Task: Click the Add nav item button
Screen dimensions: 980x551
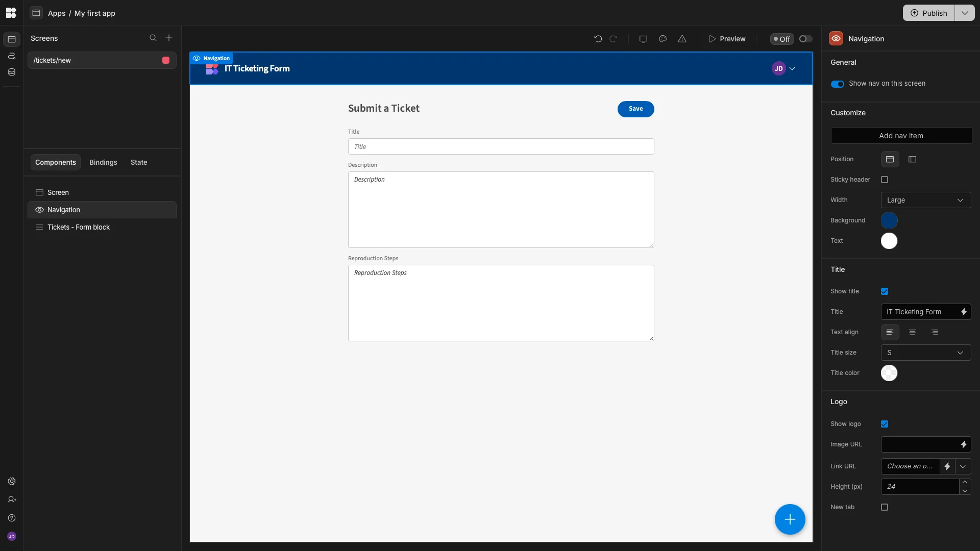Action: [x=901, y=136]
